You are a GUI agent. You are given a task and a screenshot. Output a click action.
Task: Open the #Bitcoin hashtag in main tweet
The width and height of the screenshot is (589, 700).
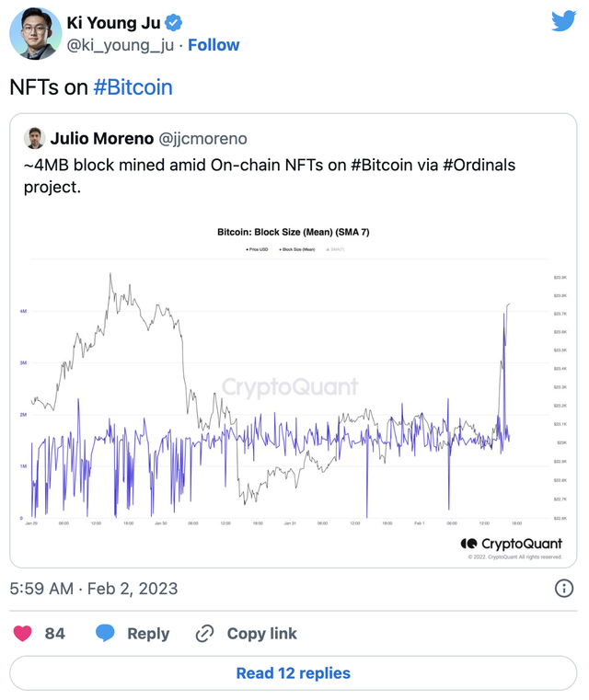click(x=133, y=87)
